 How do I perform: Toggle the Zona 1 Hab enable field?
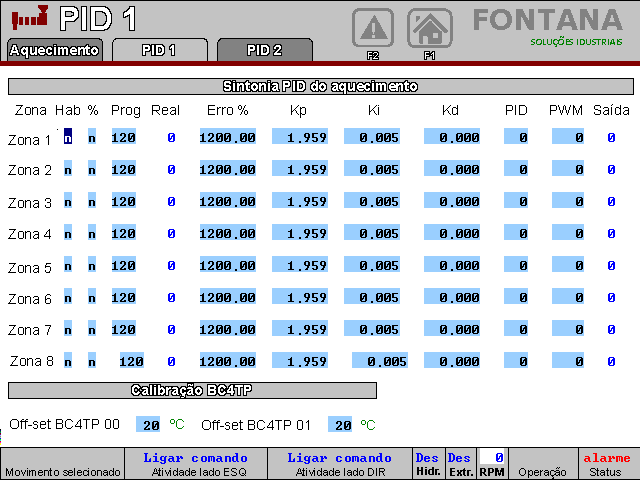68,137
